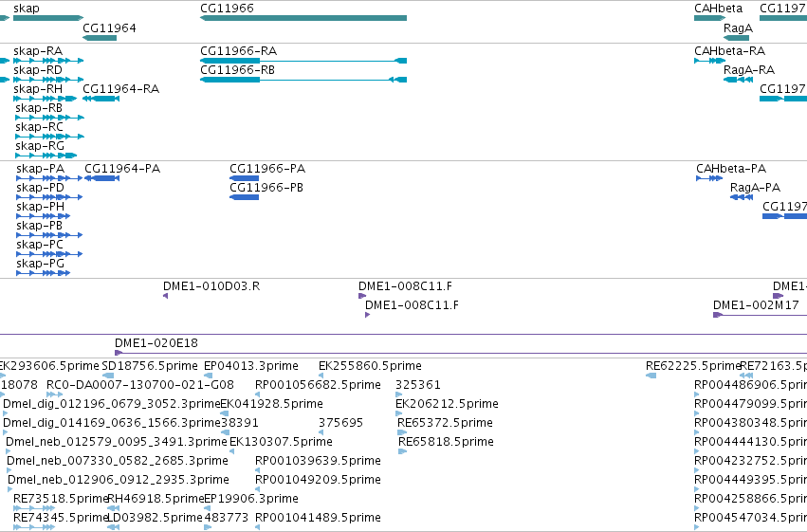Screen dimensions: 807x532
Task: Select Dmel_neb_007330_0582_2685.3prime
Action: coord(9,470)
